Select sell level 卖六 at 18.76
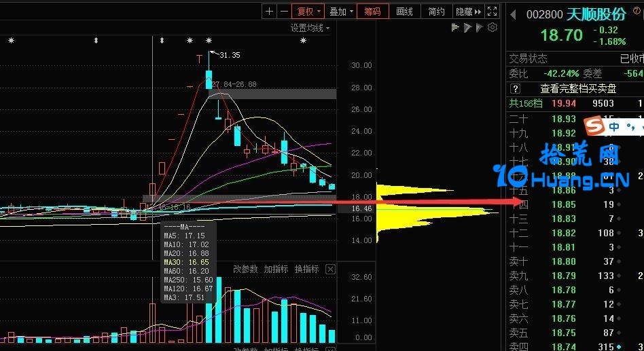This screenshot has height=351, width=644. tap(575, 318)
